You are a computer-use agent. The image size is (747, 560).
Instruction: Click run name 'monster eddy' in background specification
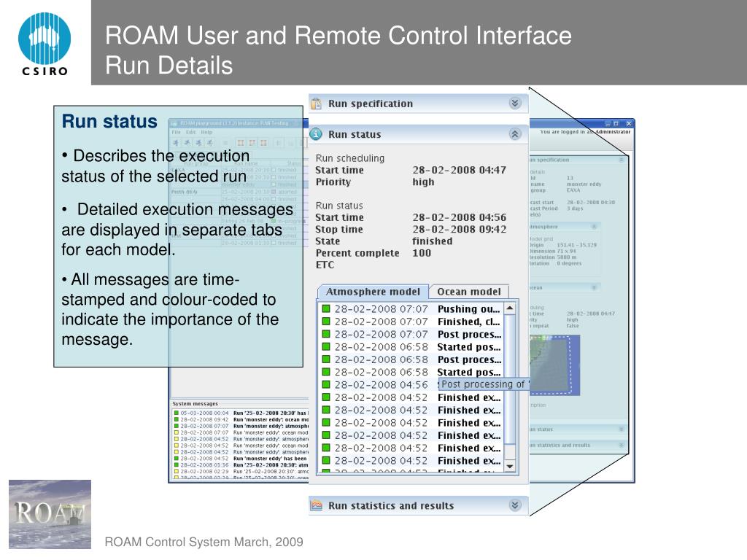pyautogui.click(x=584, y=184)
